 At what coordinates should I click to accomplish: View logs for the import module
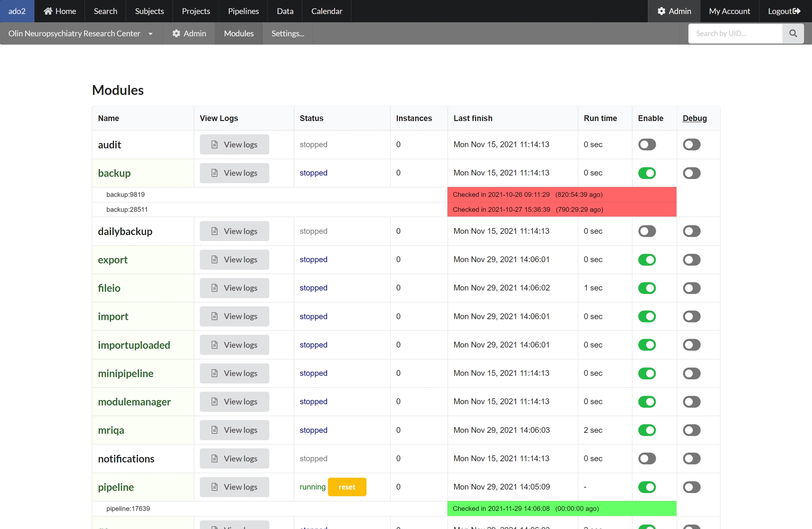pos(234,316)
